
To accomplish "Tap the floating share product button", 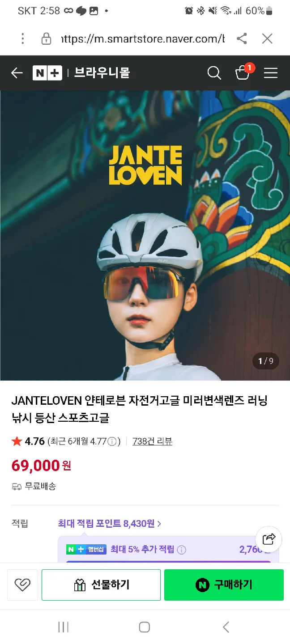I will (x=269, y=539).
